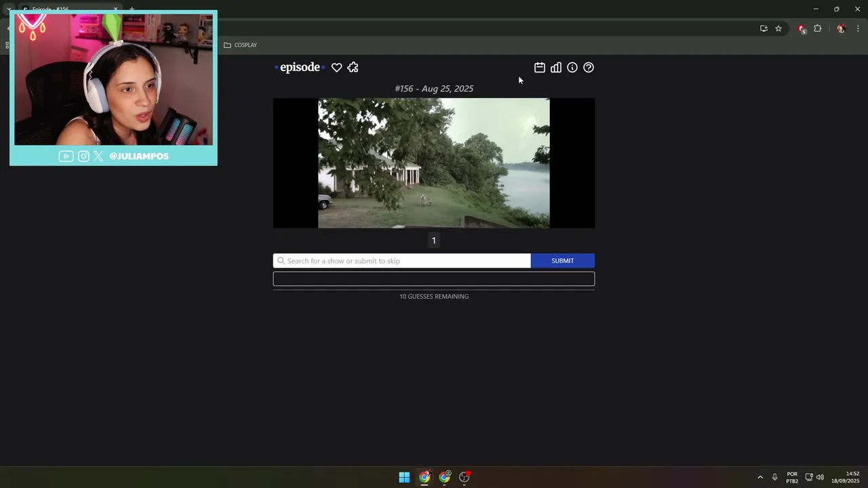Click the volume speaker icon in tray
The height and width of the screenshot is (488, 868).
[x=820, y=477]
